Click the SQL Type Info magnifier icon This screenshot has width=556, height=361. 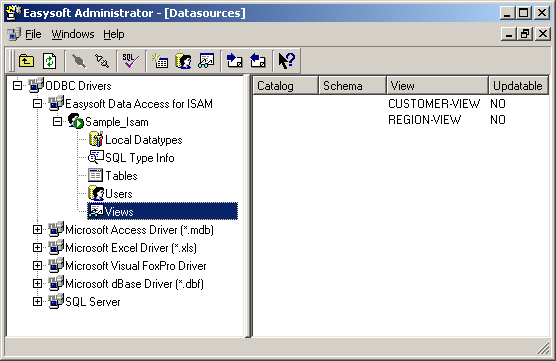[x=96, y=157]
